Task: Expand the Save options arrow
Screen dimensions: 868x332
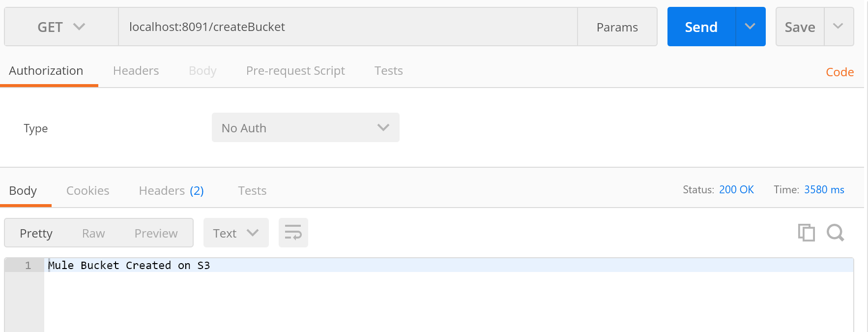Action: pyautogui.click(x=838, y=27)
